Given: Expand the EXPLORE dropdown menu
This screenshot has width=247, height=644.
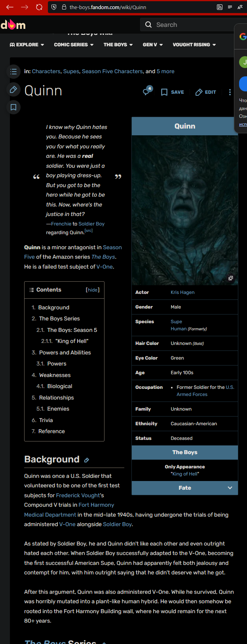Looking at the screenshot, I should click(27, 45).
